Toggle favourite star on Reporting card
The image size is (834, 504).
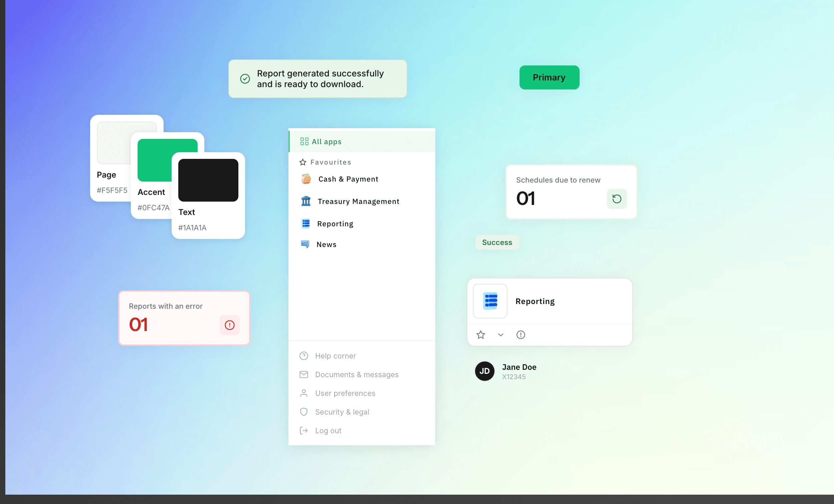pyautogui.click(x=481, y=335)
